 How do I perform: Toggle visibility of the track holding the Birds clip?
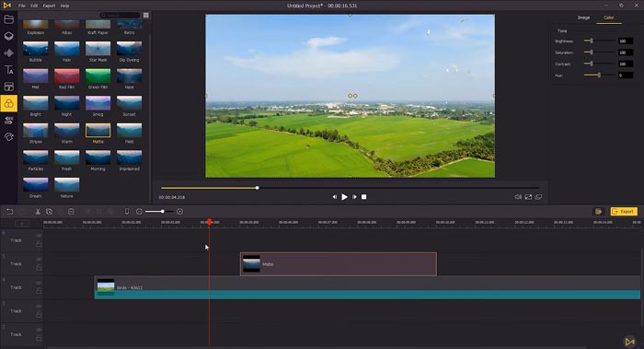coord(39,283)
